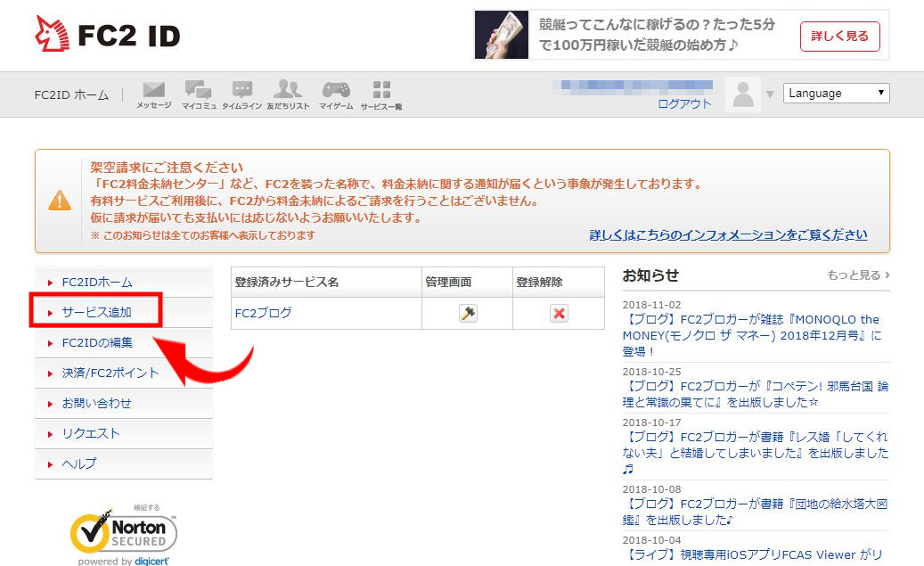Open the FCAS Viewer iOS news post

coord(753,554)
